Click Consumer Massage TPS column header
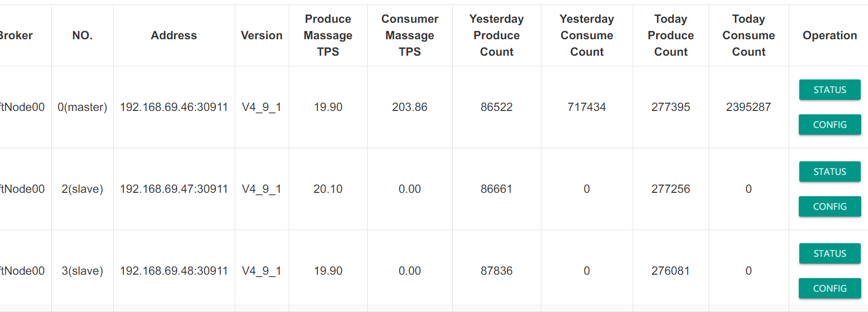The width and height of the screenshot is (868, 312). [410, 35]
